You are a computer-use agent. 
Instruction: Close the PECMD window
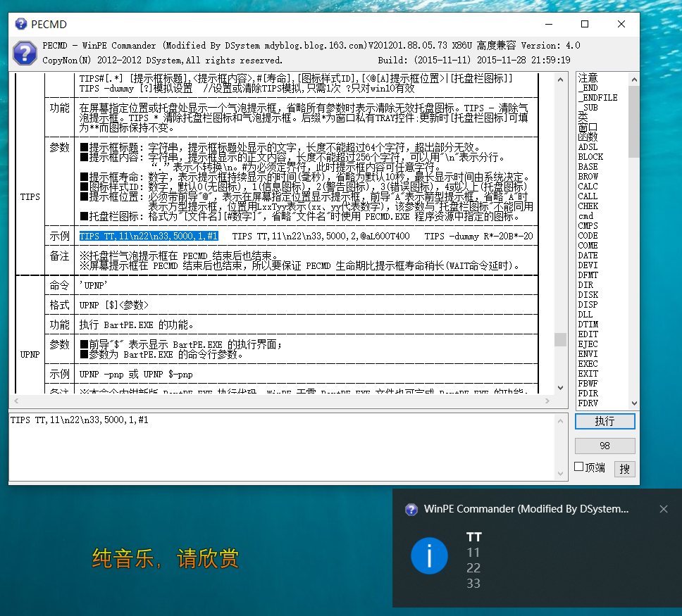pos(621,24)
